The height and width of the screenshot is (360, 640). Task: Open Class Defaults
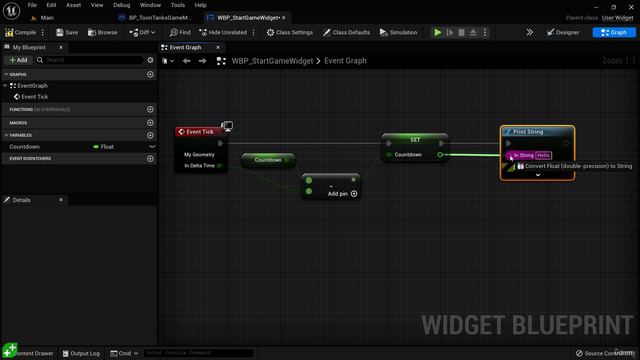click(x=346, y=32)
